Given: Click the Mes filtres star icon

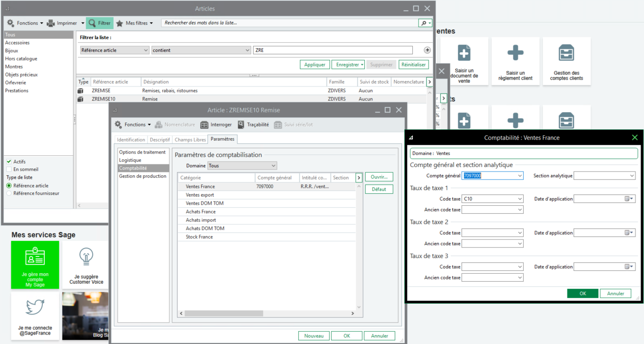Looking at the screenshot, I should [119, 23].
